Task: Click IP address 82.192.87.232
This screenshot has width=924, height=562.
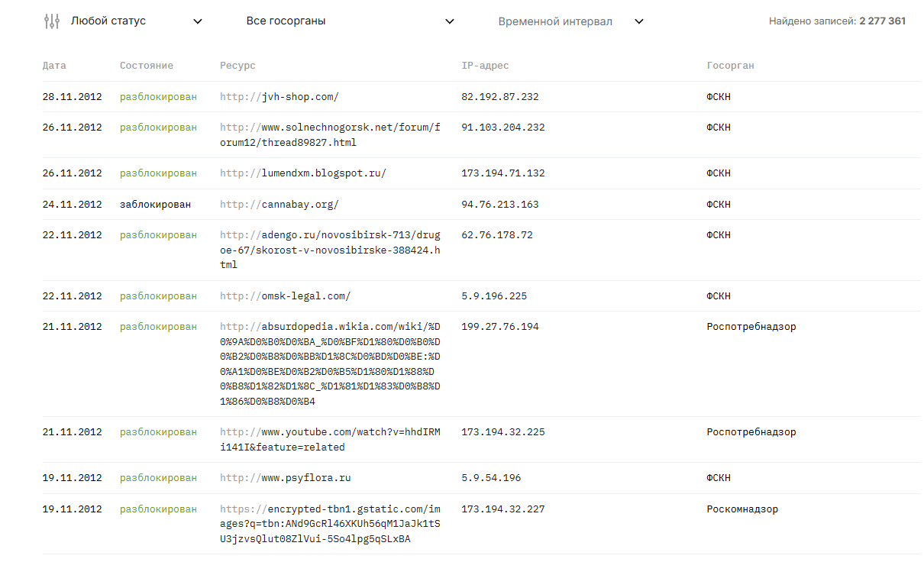Action: 500,97
